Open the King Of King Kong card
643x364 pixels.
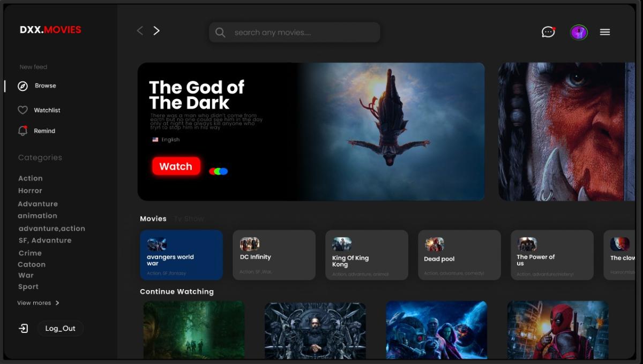click(367, 255)
